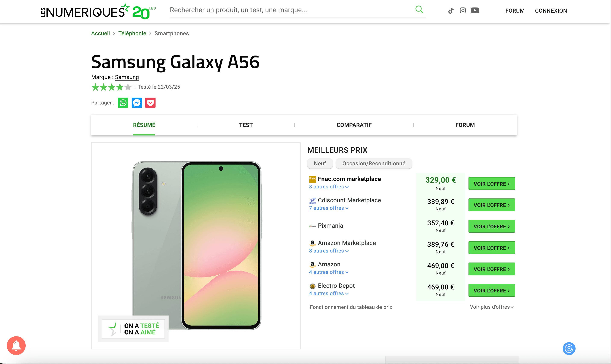Click VOIR L'OFFRE for Pixmania
This screenshot has height=364, width=611.
pos(492,226)
